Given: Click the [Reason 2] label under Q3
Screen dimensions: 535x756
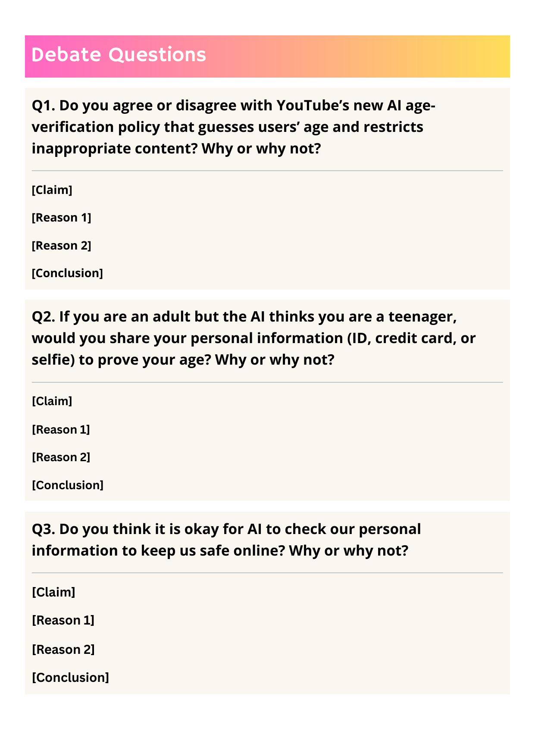Looking at the screenshot, I should [63, 650].
